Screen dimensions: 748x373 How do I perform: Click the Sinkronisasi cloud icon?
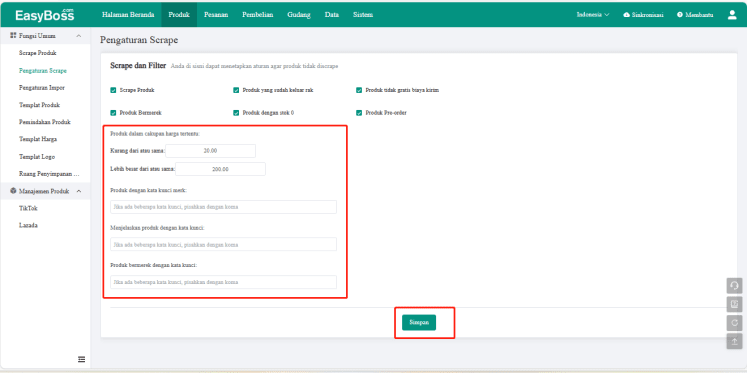pos(626,15)
